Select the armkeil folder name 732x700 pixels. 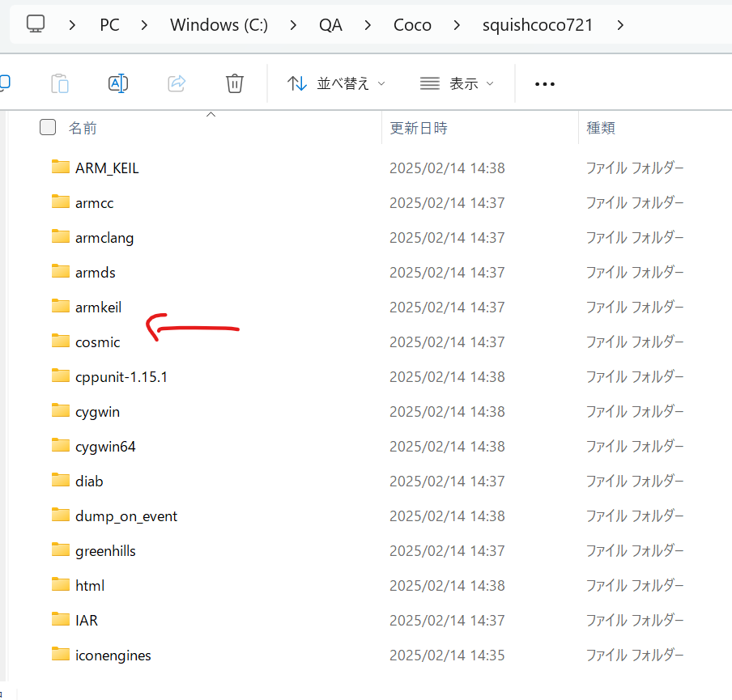tap(99, 307)
